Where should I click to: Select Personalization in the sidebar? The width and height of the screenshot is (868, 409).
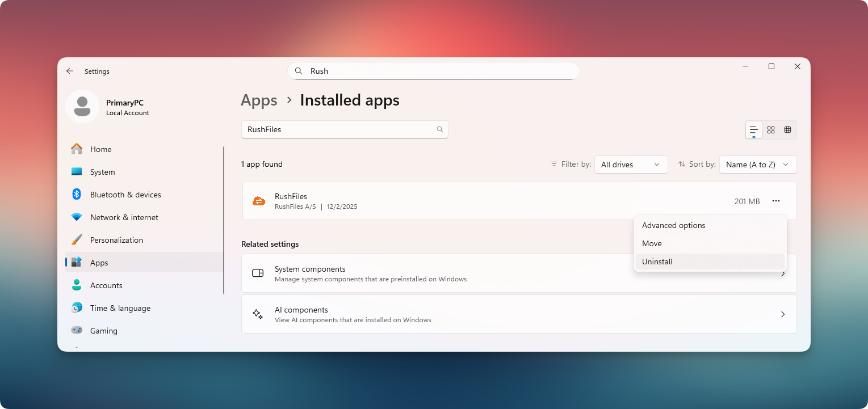click(145, 240)
